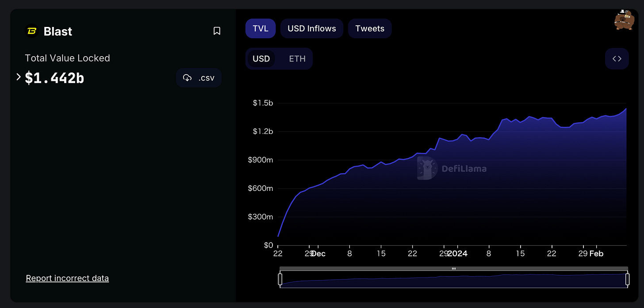Grab the right range slider handle
Image resolution: width=644 pixels, height=308 pixels.
tap(628, 279)
